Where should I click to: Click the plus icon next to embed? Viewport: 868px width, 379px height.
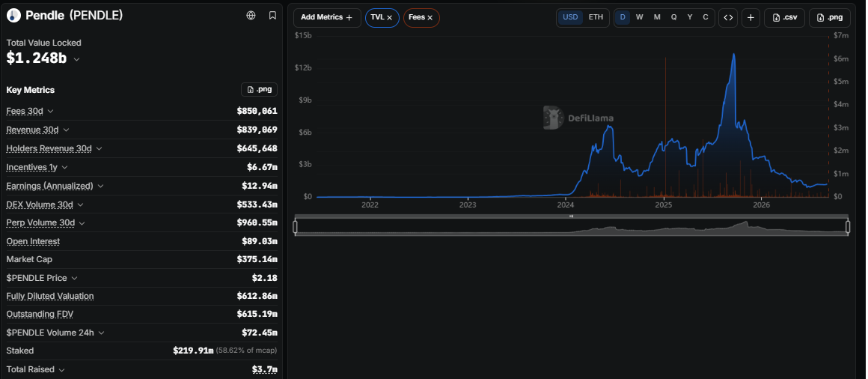click(751, 18)
